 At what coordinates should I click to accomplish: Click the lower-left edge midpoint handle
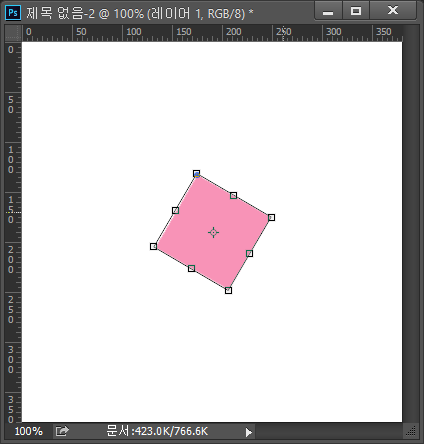tap(191, 268)
